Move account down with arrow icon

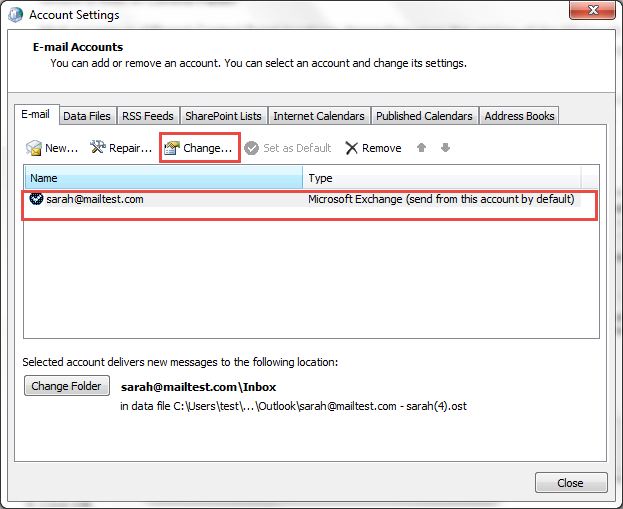(445, 148)
